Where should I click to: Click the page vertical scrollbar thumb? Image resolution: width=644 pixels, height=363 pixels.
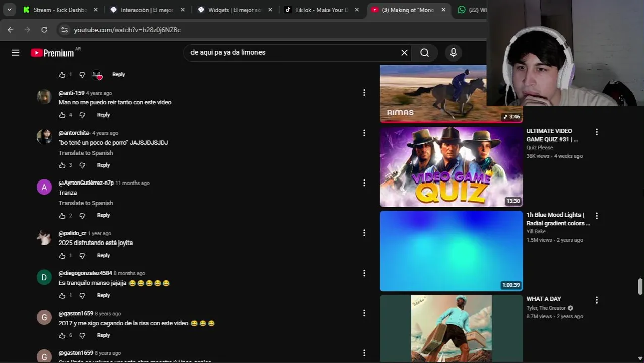point(640,286)
